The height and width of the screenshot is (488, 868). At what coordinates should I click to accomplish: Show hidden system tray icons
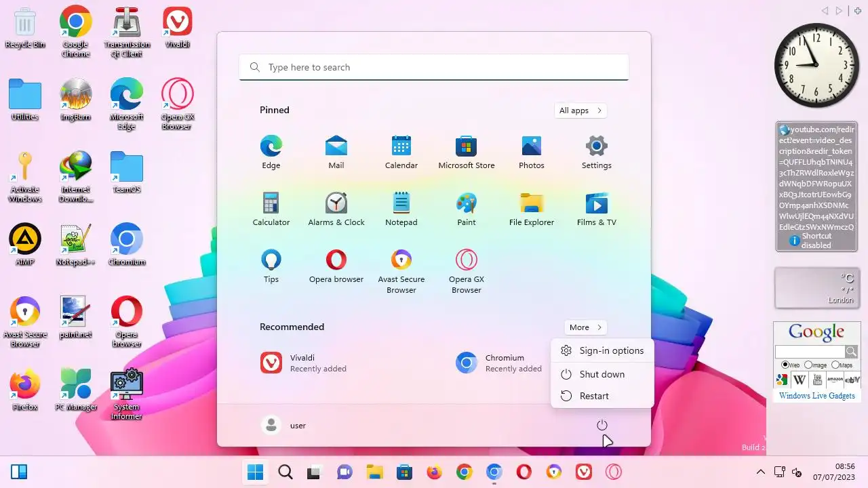pos(760,472)
